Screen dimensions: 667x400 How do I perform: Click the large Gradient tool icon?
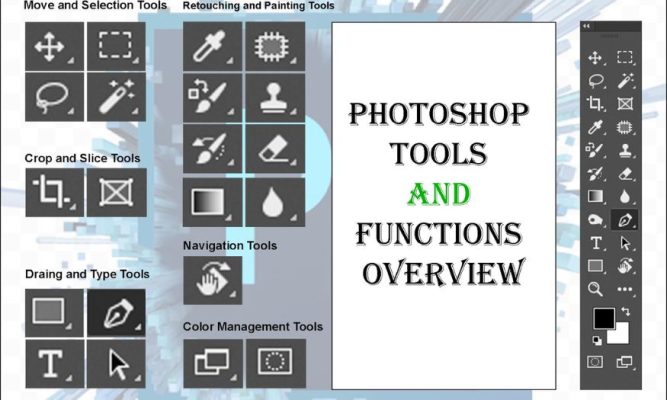[212, 202]
